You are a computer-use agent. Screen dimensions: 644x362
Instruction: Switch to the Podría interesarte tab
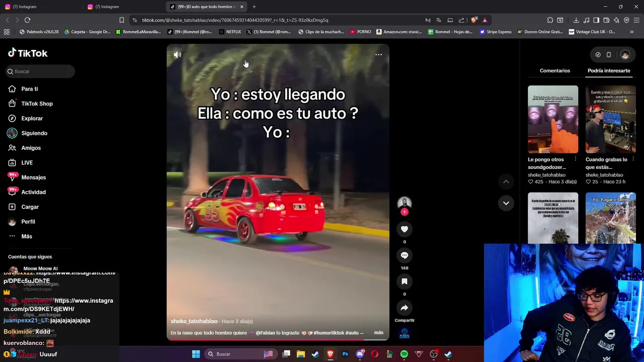tap(609, 70)
